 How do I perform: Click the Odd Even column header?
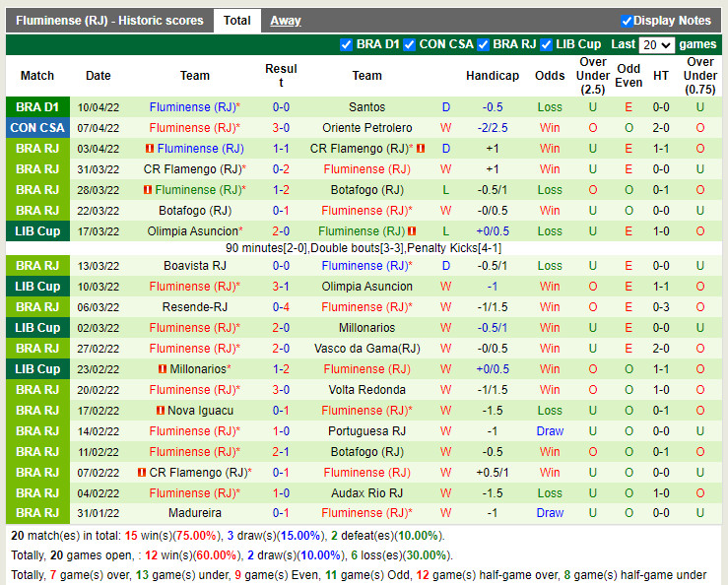click(629, 76)
